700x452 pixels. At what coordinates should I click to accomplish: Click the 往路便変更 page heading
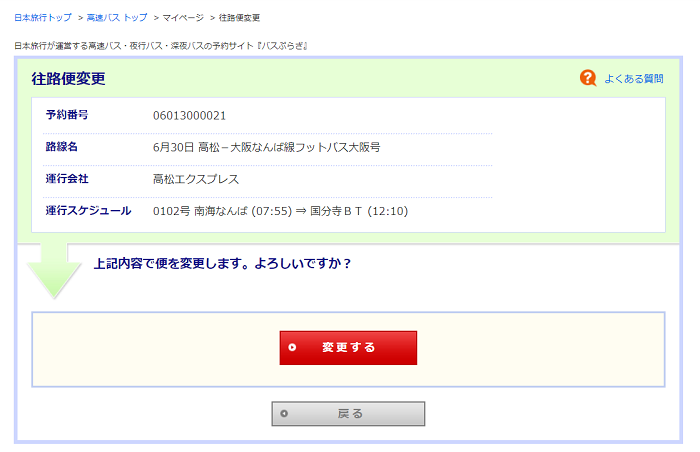click(x=68, y=79)
